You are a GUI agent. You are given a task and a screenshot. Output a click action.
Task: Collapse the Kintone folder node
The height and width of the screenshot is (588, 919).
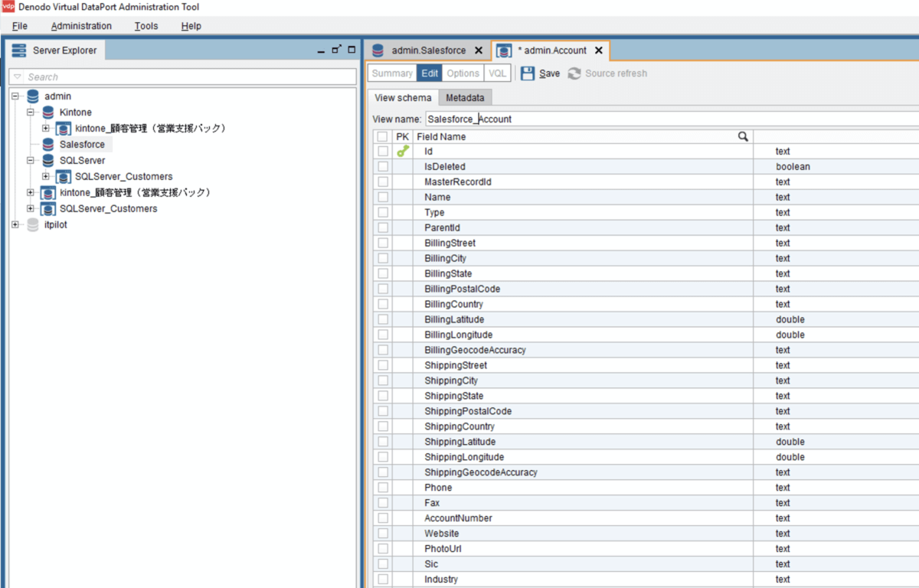pos(31,113)
